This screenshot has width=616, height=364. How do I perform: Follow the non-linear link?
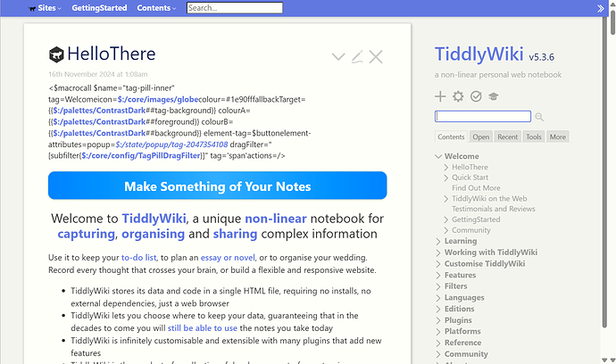(x=276, y=219)
